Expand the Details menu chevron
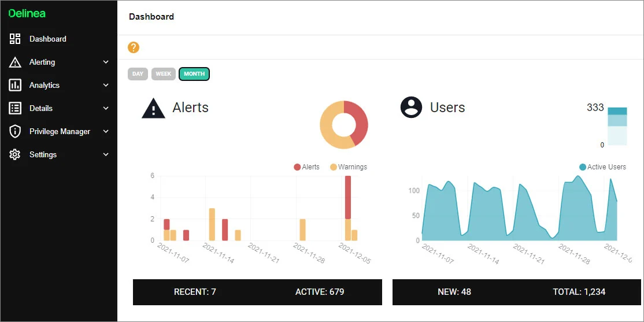This screenshot has height=322, width=644. 106,109
